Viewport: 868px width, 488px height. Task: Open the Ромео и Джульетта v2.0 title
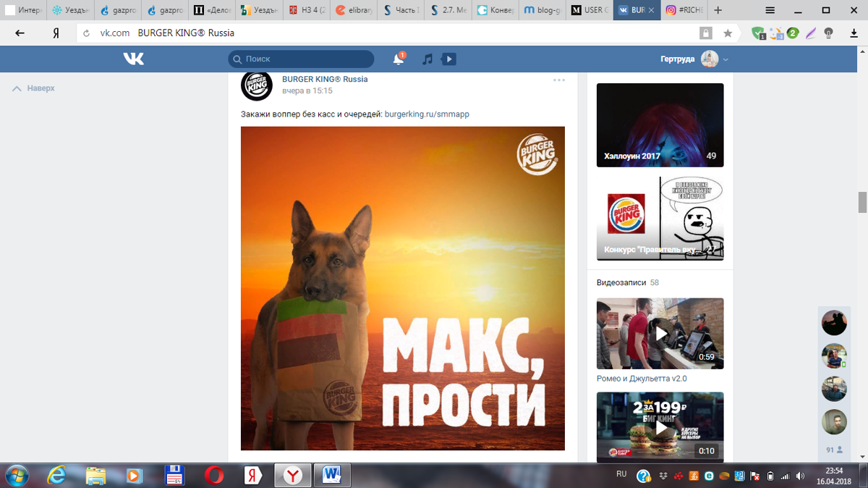(x=642, y=379)
